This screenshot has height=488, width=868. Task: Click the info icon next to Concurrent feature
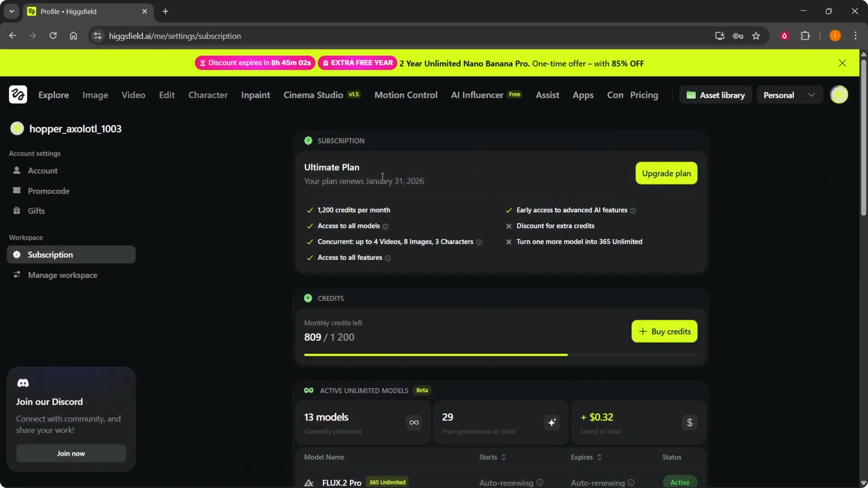[479, 243]
